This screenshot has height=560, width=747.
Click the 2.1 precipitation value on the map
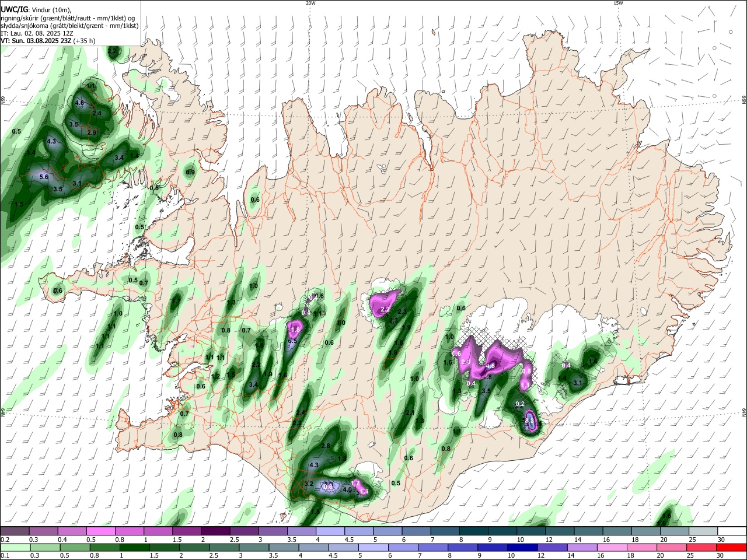(410, 412)
